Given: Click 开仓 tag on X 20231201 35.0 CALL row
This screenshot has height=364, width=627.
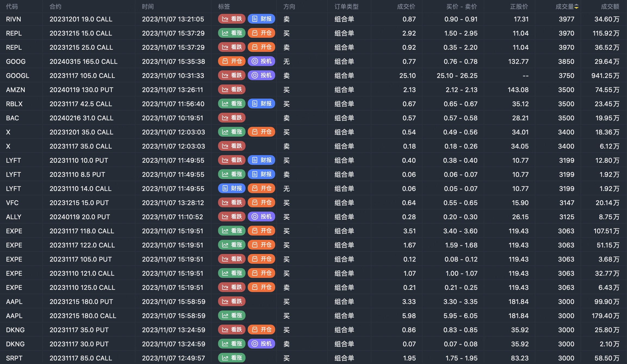Looking at the screenshot, I should pyautogui.click(x=262, y=132).
